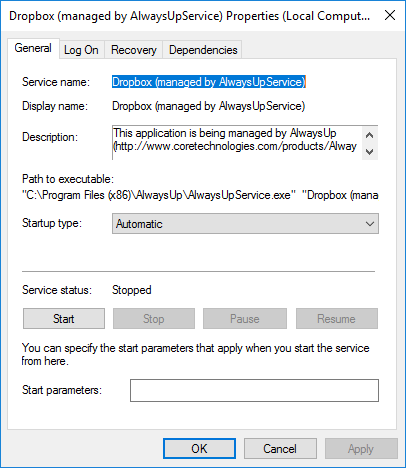Expand the Startup type dropdown
Viewport: 406px width, 468px height.
(245, 224)
